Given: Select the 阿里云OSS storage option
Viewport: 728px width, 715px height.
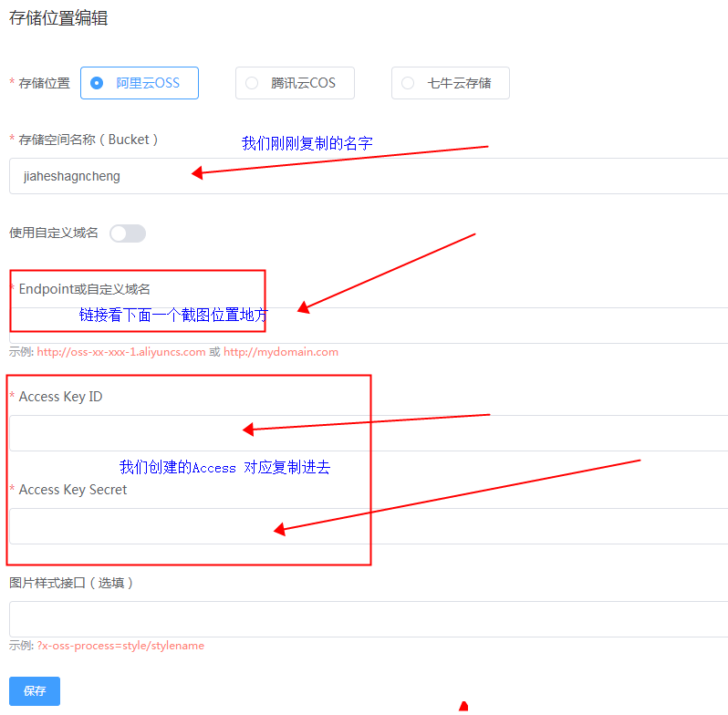Looking at the screenshot, I should pos(140,83).
